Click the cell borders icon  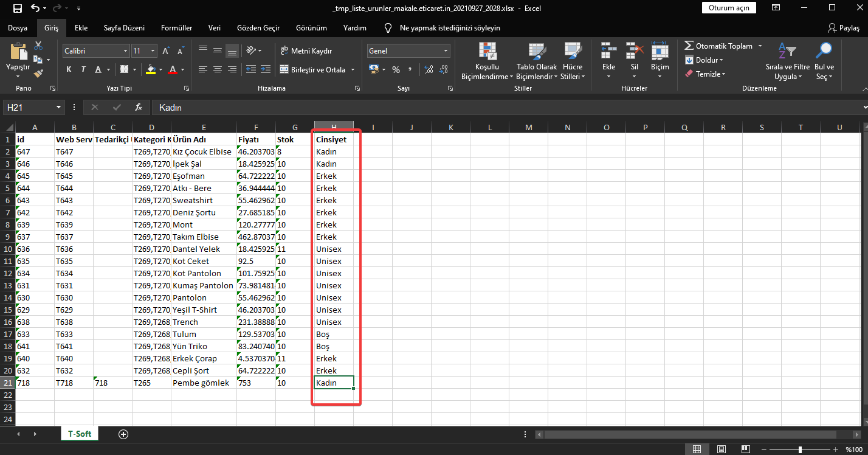pos(124,69)
